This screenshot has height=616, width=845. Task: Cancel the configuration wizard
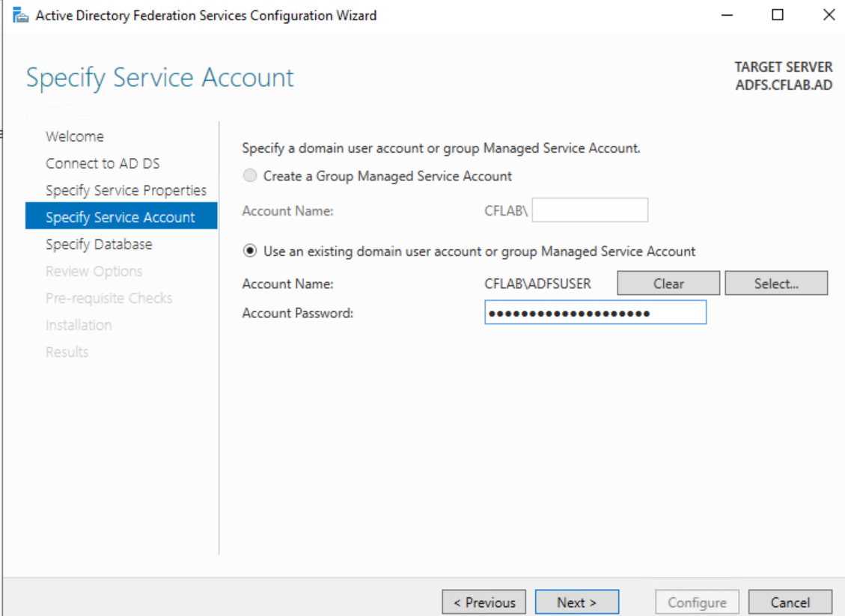tap(790, 603)
